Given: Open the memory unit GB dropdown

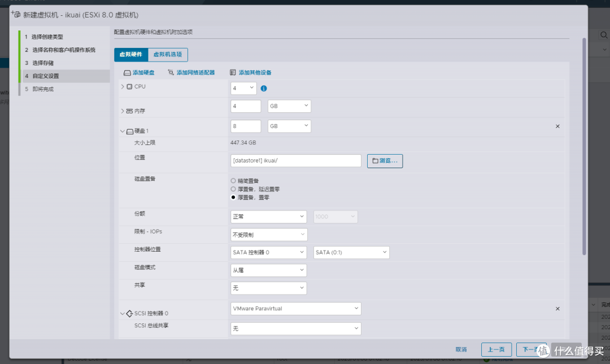Looking at the screenshot, I should (x=289, y=106).
